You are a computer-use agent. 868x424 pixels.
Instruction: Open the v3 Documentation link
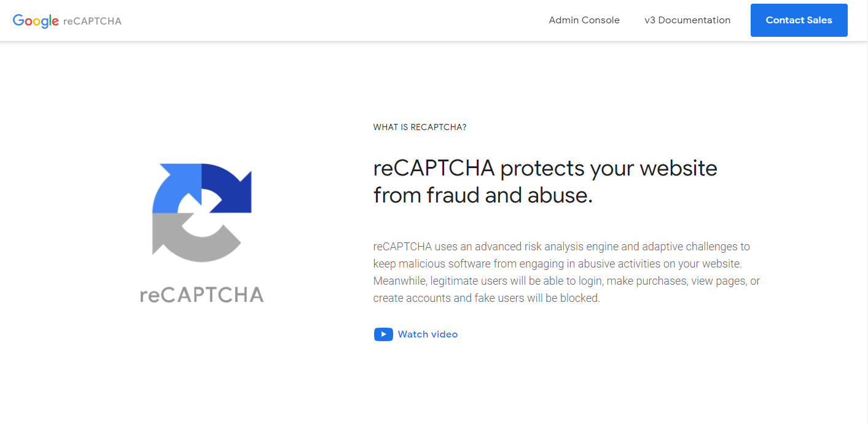click(x=687, y=20)
